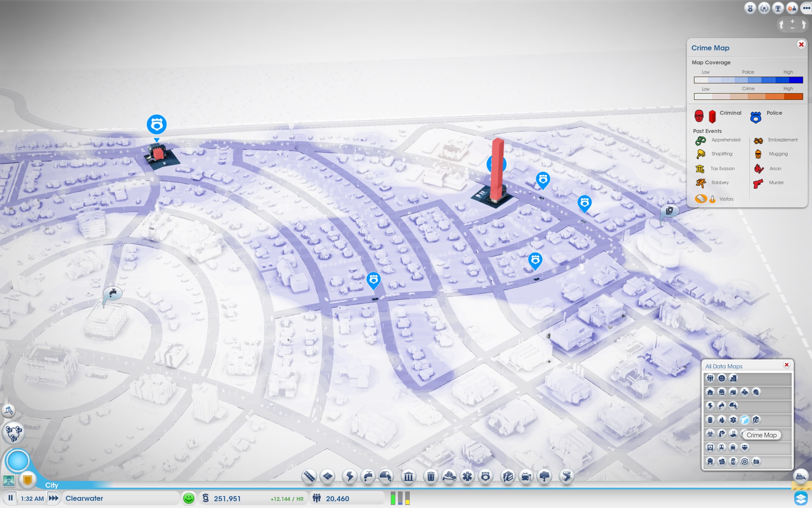Rotate the camera with the right arrow
812x508 pixels.
click(x=804, y=25)
